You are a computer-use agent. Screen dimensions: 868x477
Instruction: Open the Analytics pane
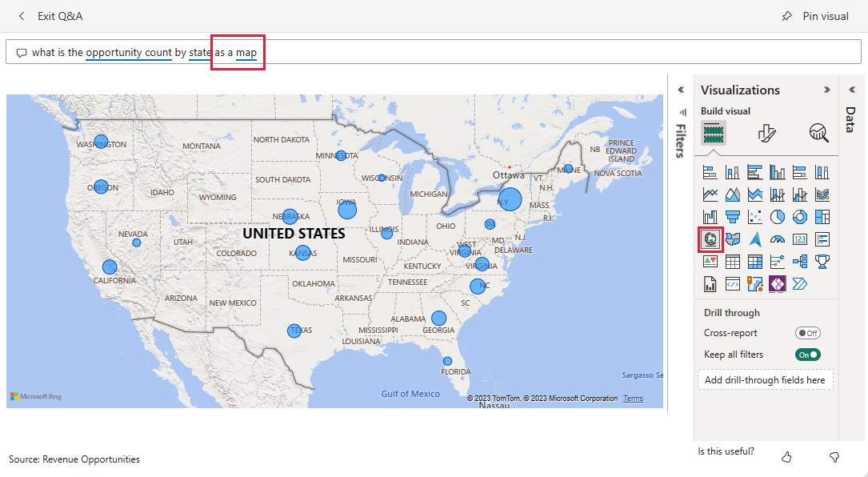(818, 133)
